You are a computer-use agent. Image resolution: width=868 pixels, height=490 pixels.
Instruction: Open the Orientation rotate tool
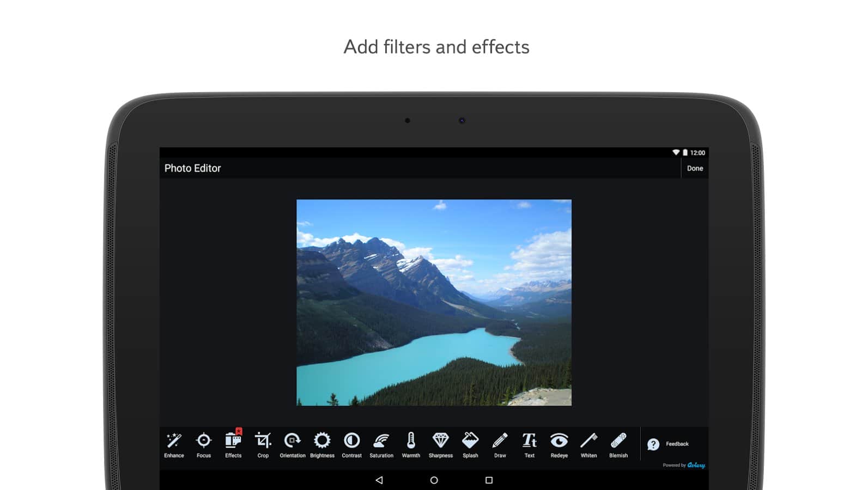pos(293,444)
